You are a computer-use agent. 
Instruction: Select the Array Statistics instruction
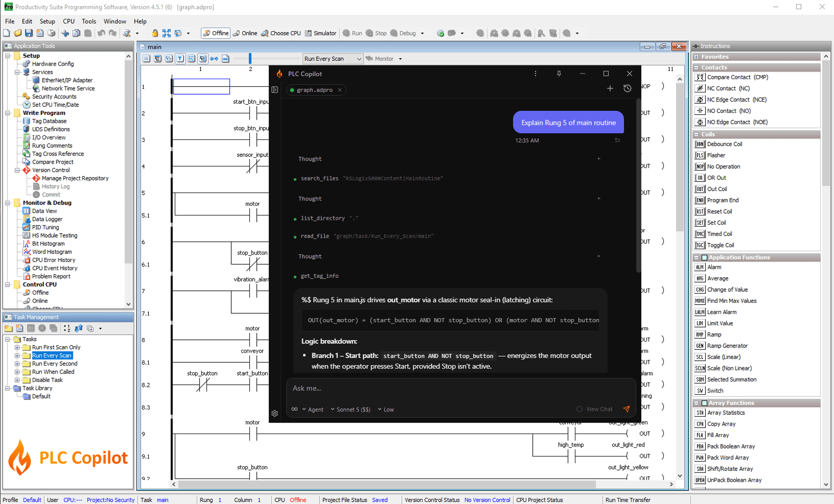(x=726, y=413)
